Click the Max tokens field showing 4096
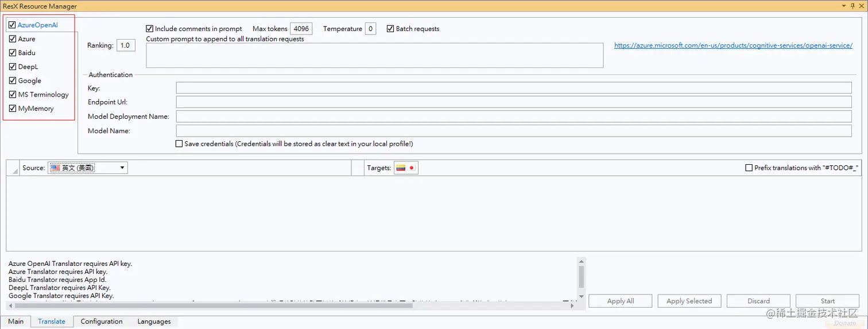 pos(301,29)
